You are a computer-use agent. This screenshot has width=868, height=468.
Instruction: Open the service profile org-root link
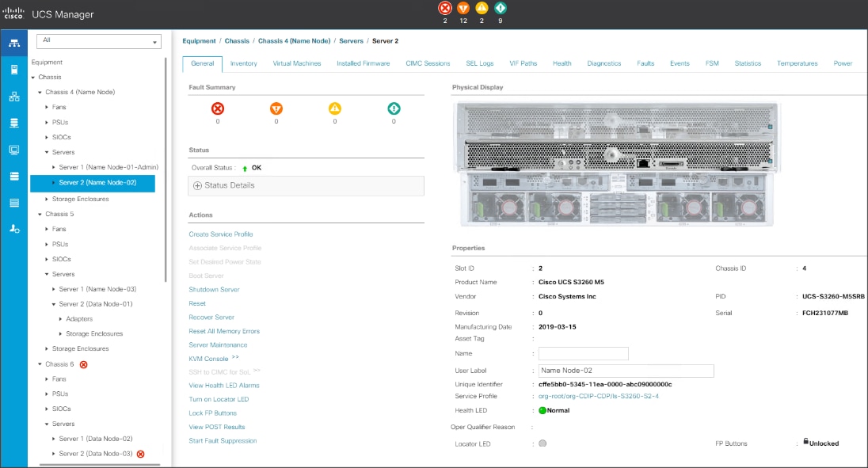pyautogui.click(x=599, y=396)
